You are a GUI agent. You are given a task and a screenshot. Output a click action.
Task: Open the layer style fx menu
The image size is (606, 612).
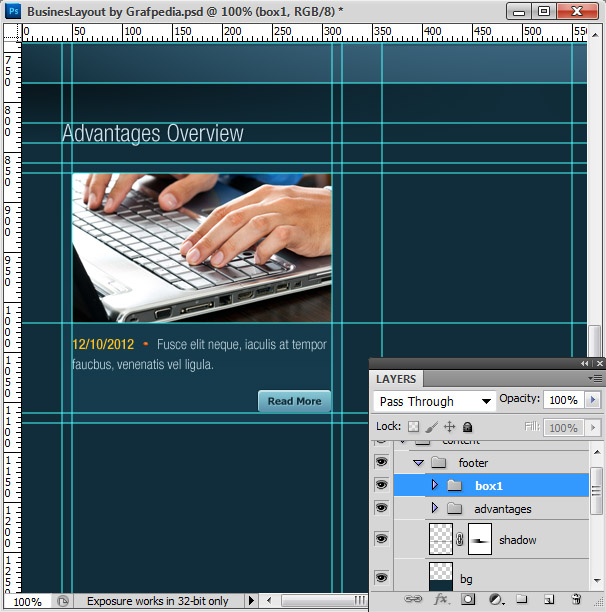click(441, 599)
